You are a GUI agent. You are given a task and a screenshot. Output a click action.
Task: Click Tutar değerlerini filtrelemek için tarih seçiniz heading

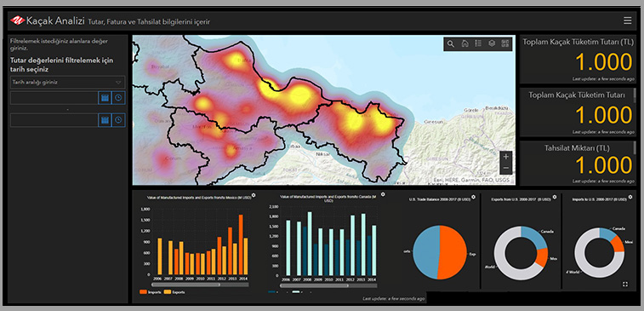[x=61, y=65]
